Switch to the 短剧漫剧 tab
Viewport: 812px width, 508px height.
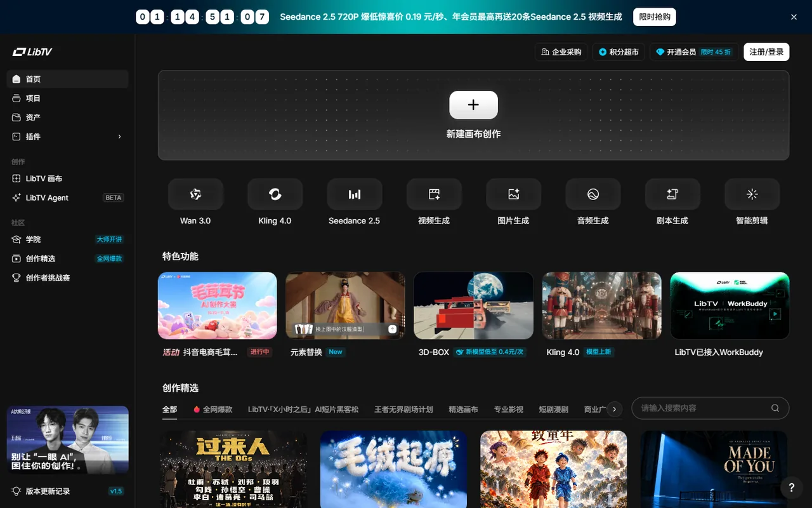[554, 410]
